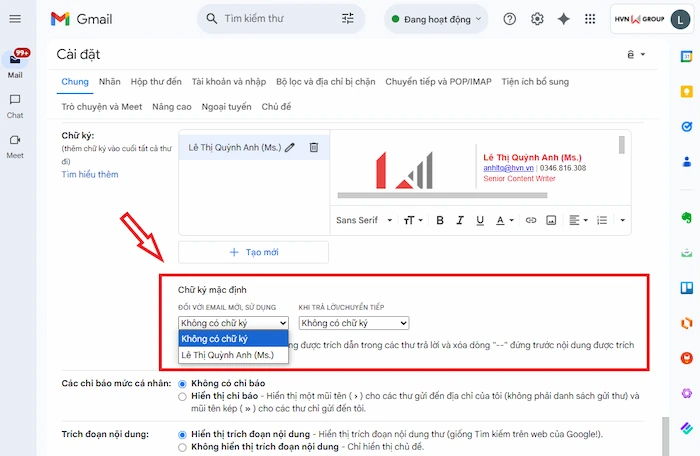
Task: Click the pencil icon to edit signature
Action: point(290,147)
